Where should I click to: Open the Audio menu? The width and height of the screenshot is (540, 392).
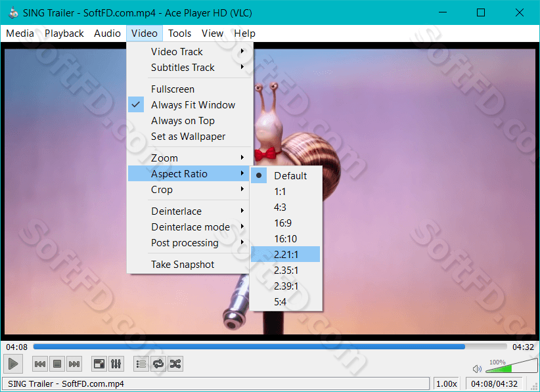pyautogui.click(x=107, y=33)
